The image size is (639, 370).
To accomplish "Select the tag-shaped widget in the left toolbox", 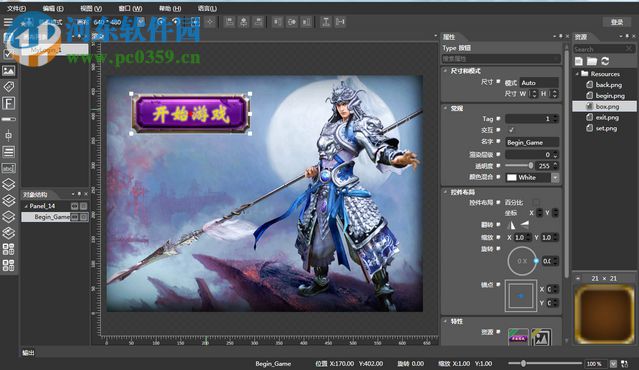I will point(9,86).
